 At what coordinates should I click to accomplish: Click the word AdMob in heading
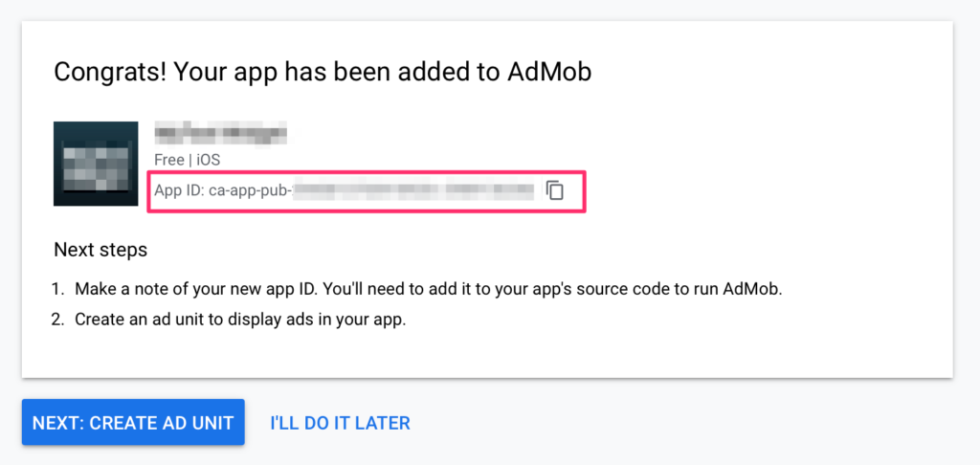click(x=549, y=73)
